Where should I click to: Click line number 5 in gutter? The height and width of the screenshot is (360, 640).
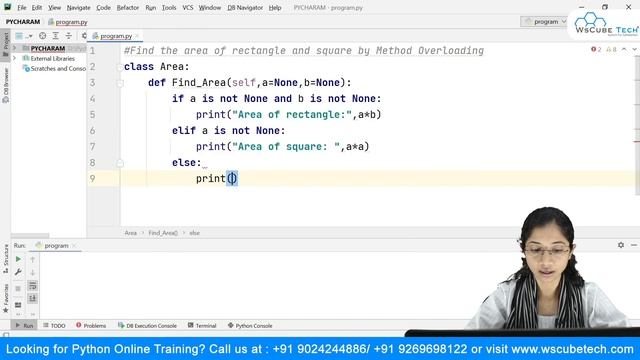point(93,115)
